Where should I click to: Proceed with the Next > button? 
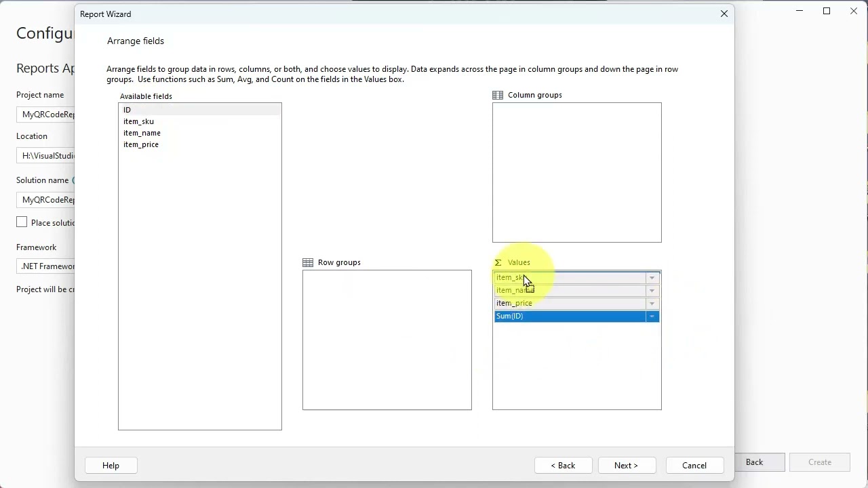(x=627, y=466)
